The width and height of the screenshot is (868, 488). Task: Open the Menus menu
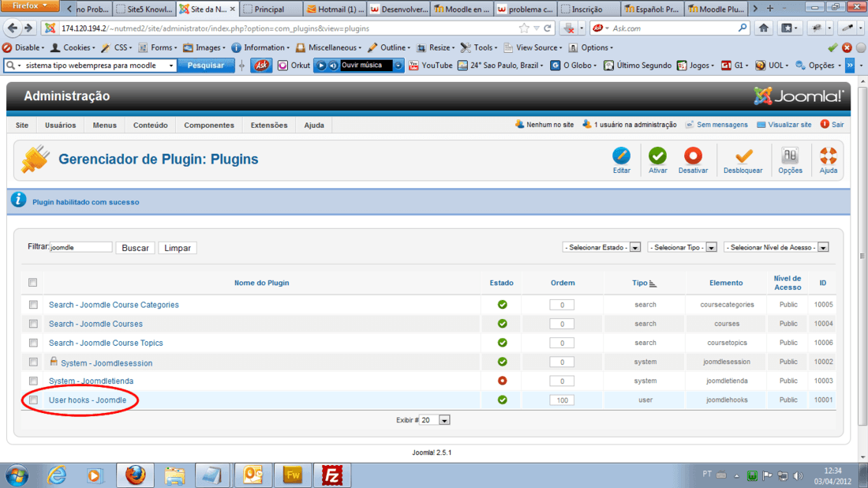click(x=105, y=126)
